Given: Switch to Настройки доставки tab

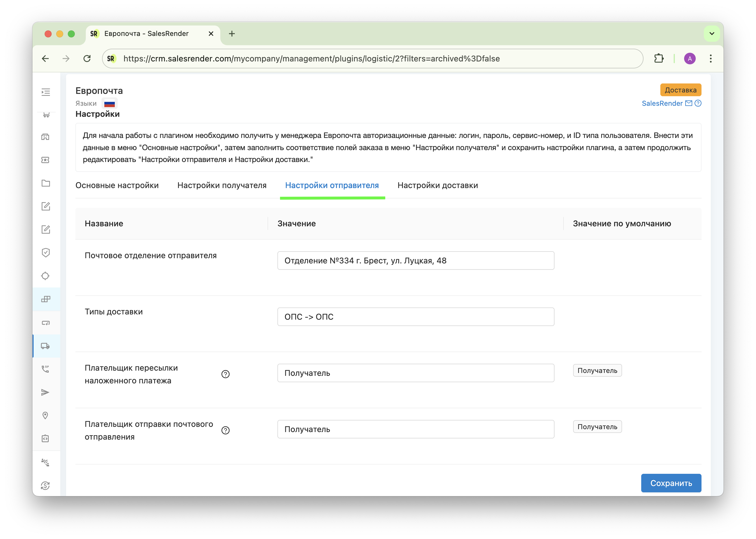Looking at the screenshot, I should point(438,185).
